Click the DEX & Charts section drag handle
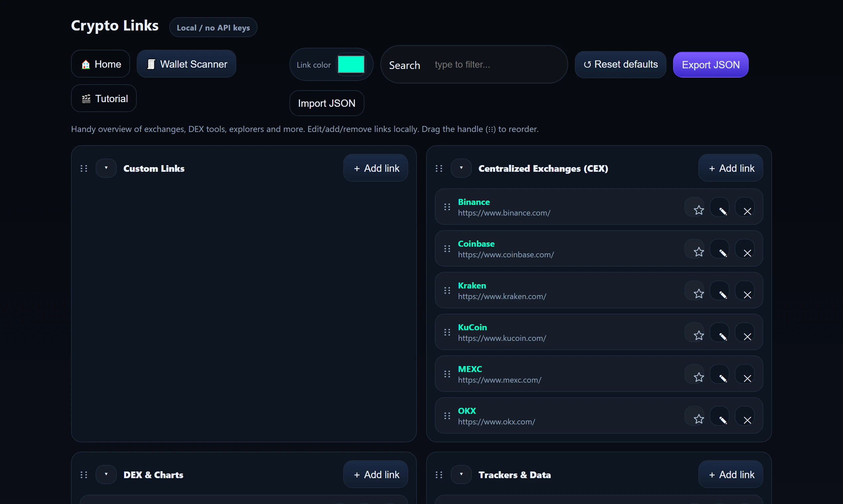 click(84, 475)
